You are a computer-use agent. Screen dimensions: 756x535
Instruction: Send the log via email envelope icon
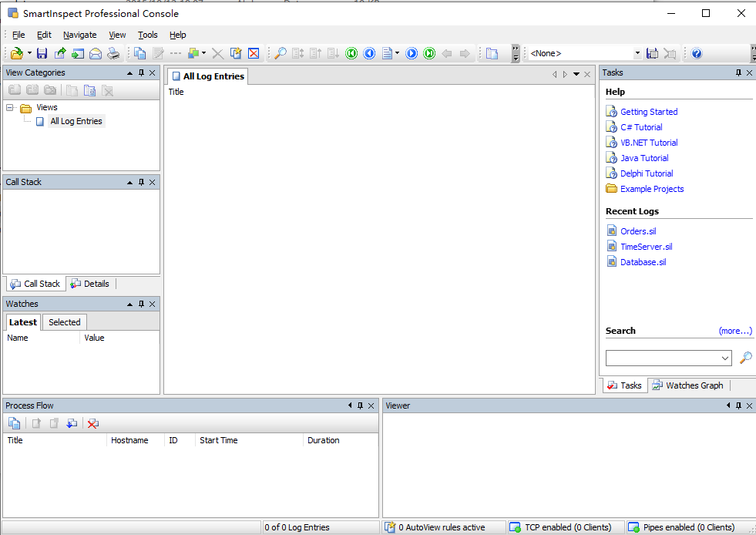click(x=96, y=53)
